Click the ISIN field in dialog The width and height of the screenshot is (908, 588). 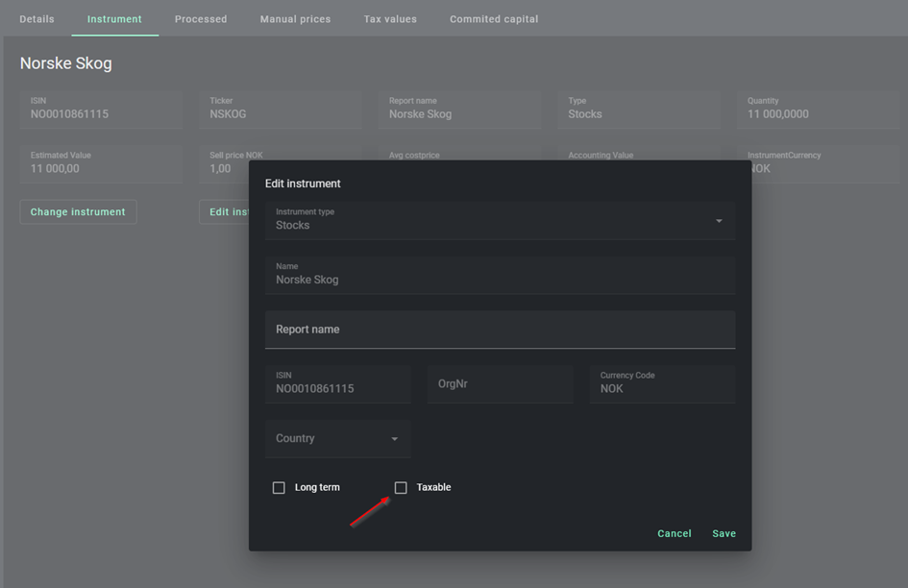pyautogui.click(x=337, y=384)
